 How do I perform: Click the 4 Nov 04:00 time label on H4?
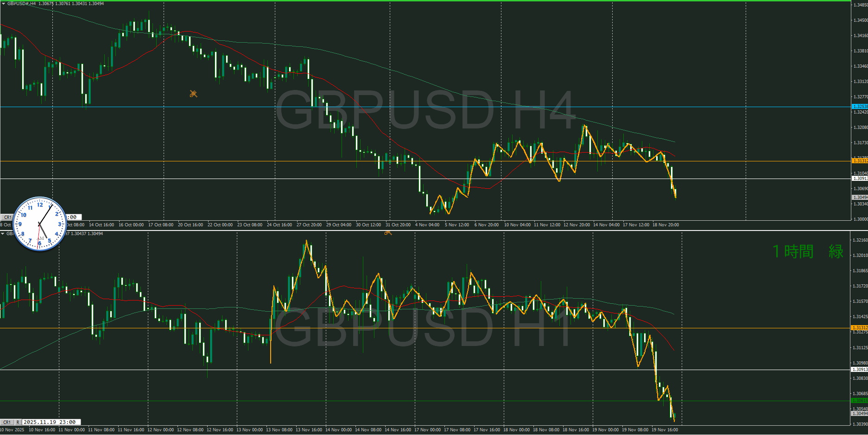[x=427, y=225]
